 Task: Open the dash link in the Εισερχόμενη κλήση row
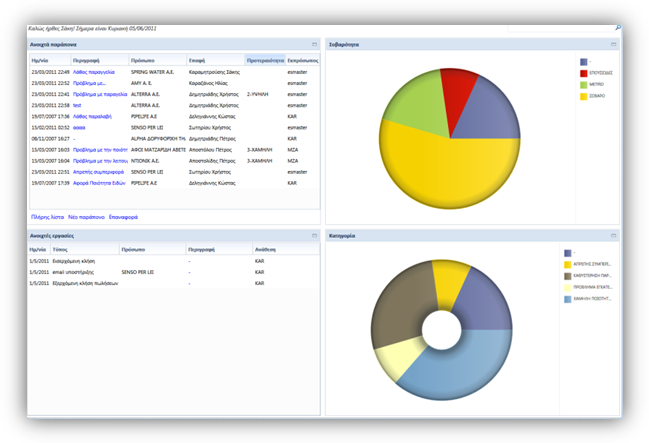coord(189,261)
